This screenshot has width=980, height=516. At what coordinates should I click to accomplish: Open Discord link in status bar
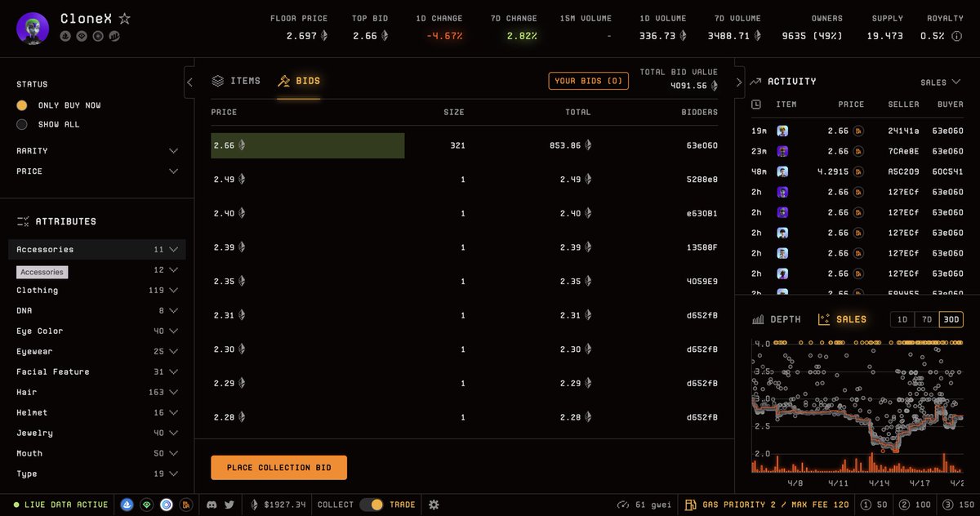click(x=212, y=505)
